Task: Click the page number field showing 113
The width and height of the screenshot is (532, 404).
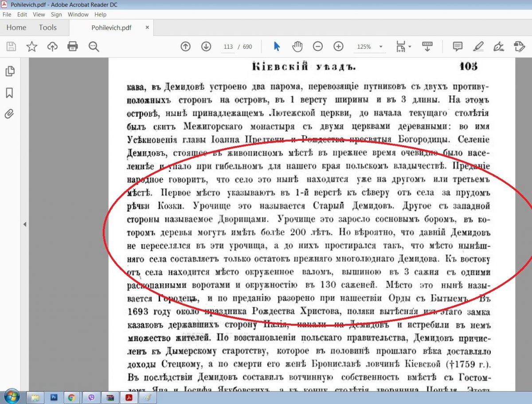Action: tap(228, 47)
